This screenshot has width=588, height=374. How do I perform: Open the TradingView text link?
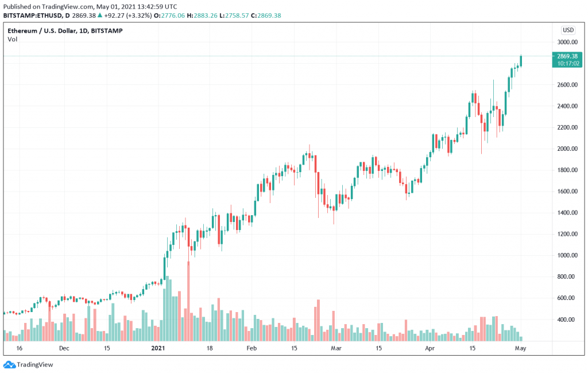pyautogui.click(x=35, y=364)
